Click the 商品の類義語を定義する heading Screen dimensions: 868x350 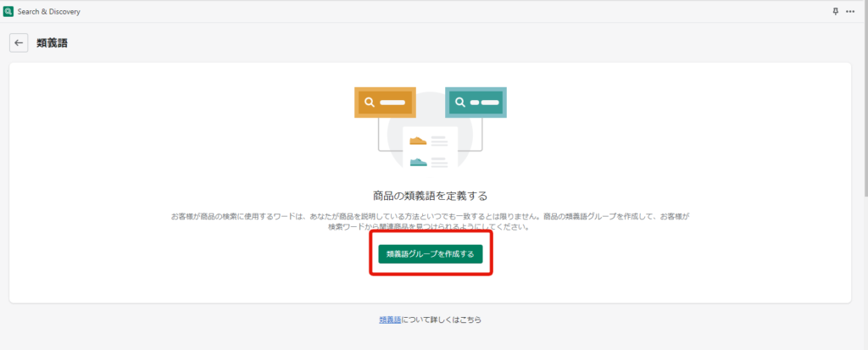(430, 196)
